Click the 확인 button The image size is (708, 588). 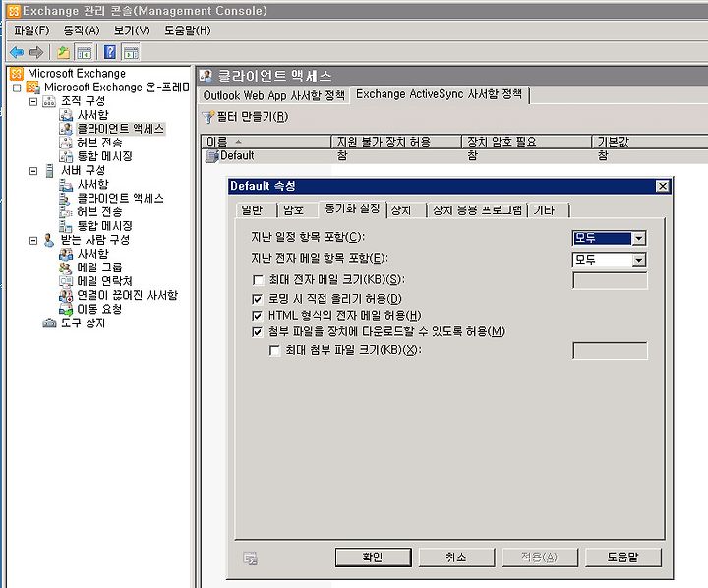[373, 558]
